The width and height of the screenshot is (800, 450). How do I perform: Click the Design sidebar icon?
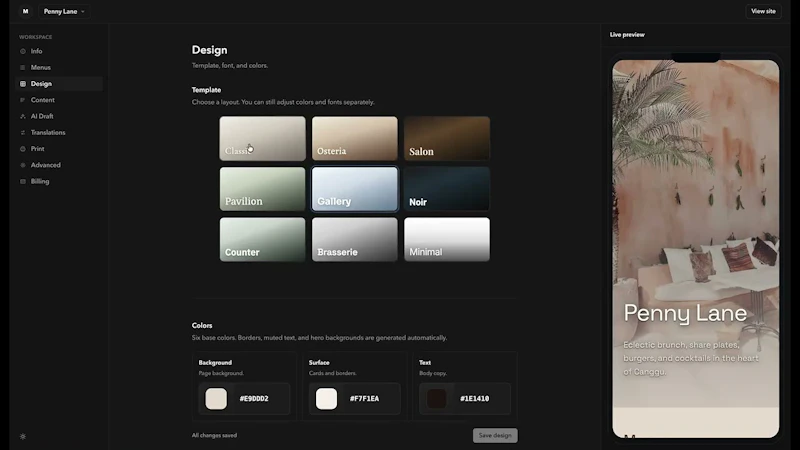coord(22,84)
